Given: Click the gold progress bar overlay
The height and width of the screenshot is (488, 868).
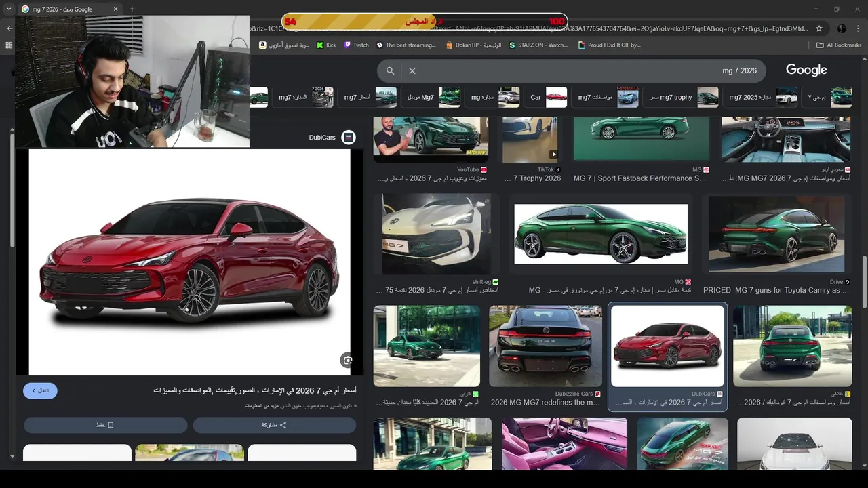Looking at the screenshot, I should (x=425, y=22).
